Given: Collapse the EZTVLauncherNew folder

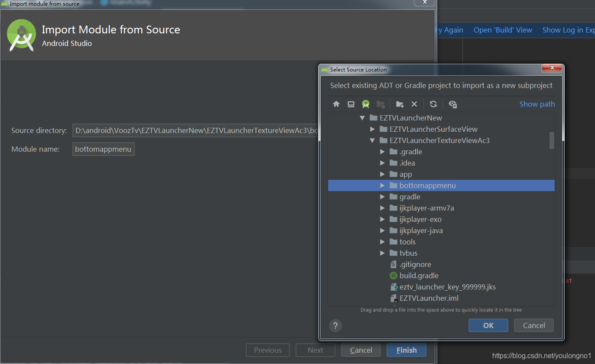Looking at the screenshot, I should coord(362,118).
